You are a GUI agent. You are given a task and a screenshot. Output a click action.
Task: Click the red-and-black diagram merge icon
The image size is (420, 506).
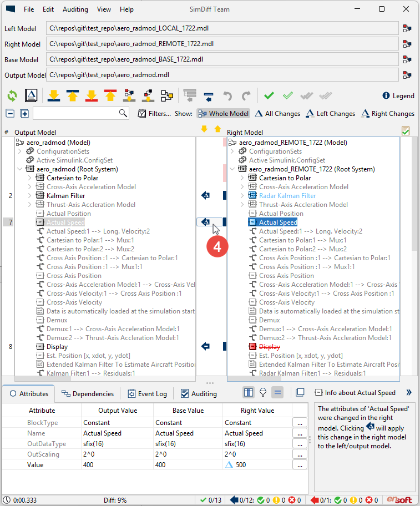pyautogui.click(x=148, y=95)
